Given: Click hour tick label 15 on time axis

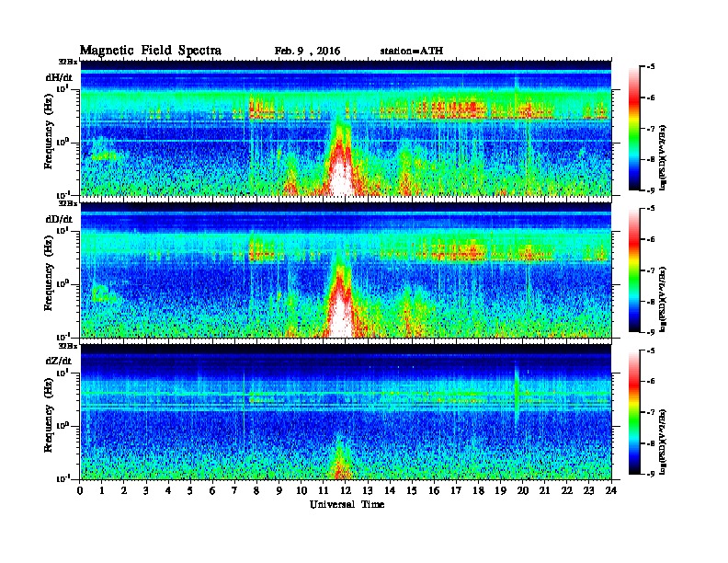Looking at the screenshot, I should [412, 490].
